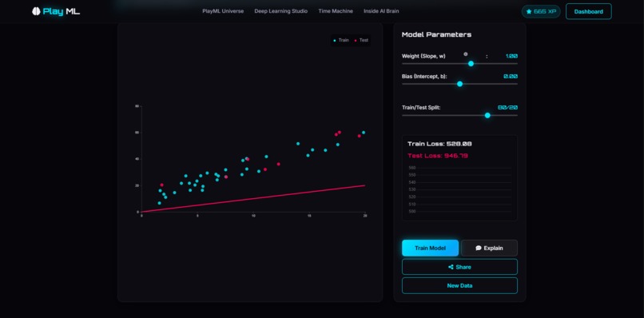Click the chat bubble icon on Explain
The image size is (644, 318).
(479, 248)
